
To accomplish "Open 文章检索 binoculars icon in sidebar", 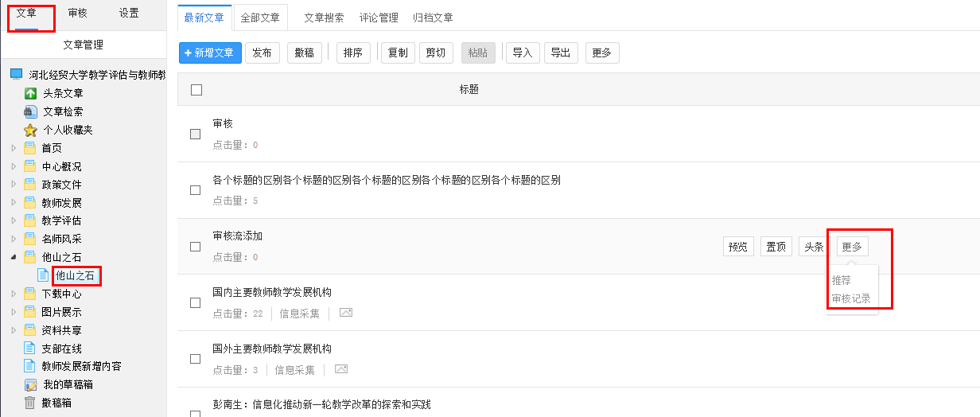I will pos(30,111).
